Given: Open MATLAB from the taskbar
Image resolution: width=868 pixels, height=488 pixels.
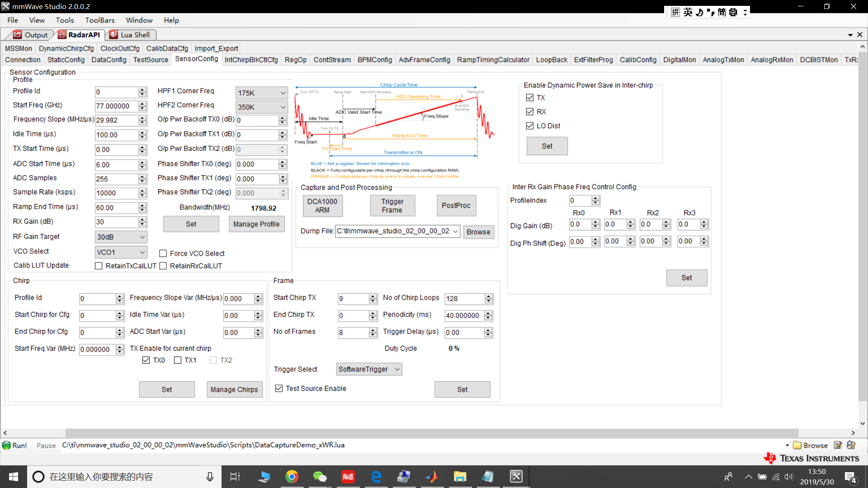Looking at the screenshot, I should pos(432,477).
